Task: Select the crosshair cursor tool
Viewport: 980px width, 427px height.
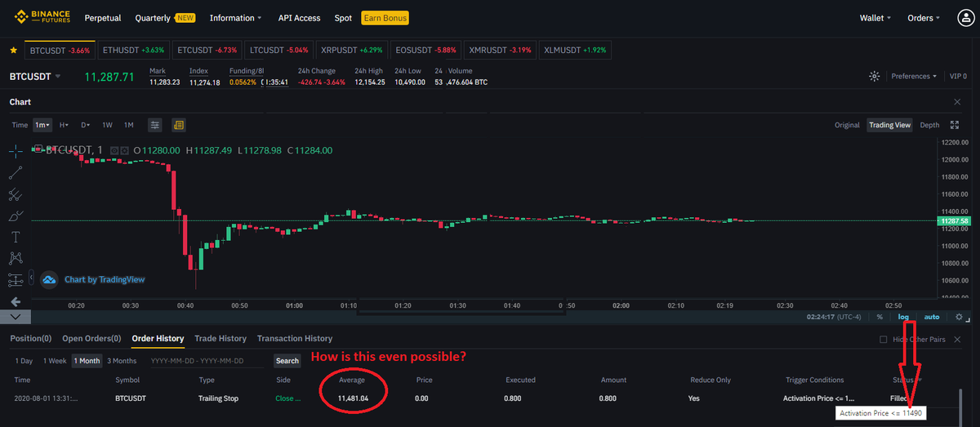Action: [15, 151]
